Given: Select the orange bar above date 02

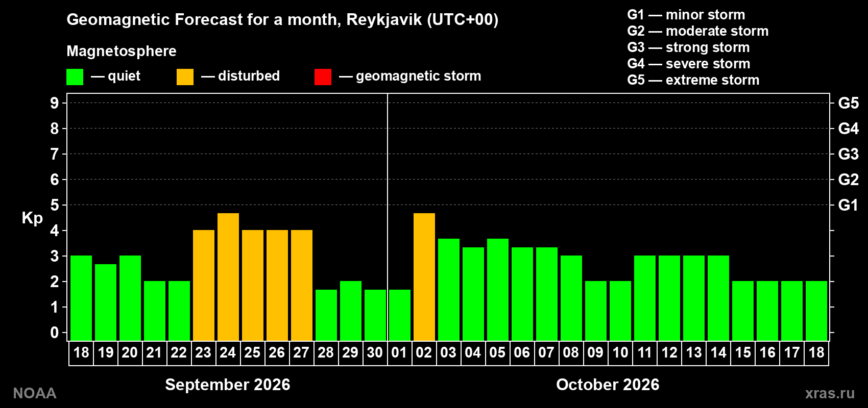Looking at the screenshot, I should 424,277.
